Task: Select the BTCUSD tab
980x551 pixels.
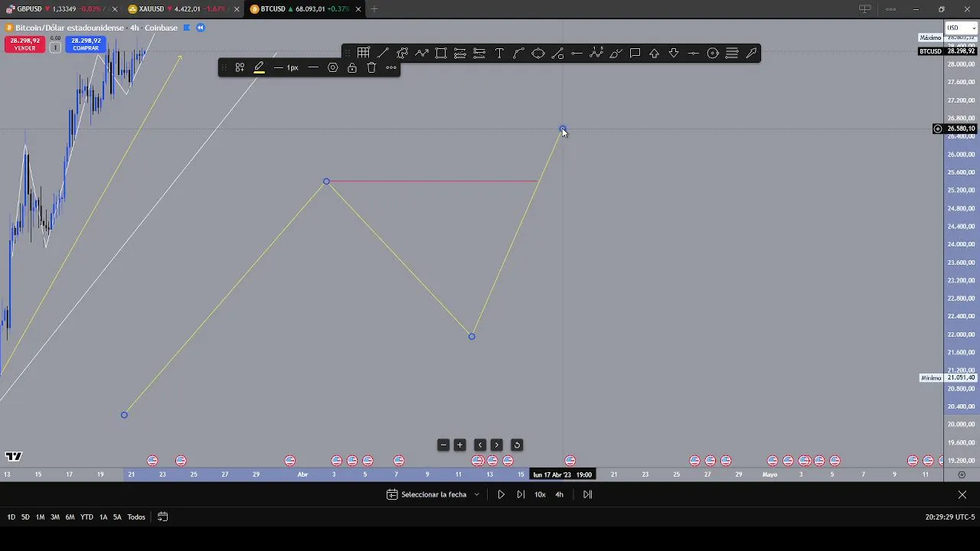Action: pos(304,9)
